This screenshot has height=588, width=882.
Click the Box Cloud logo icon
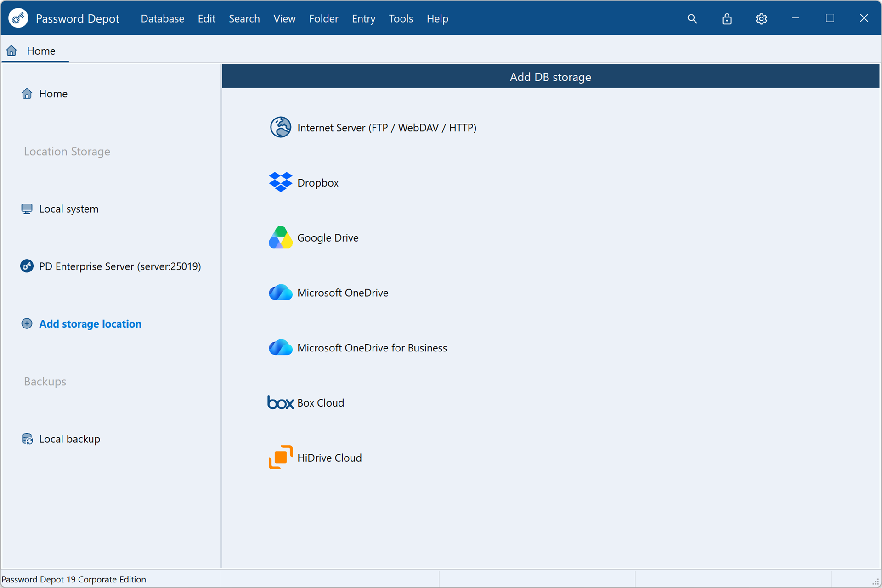pyautogui.click(x=280, y=402)
